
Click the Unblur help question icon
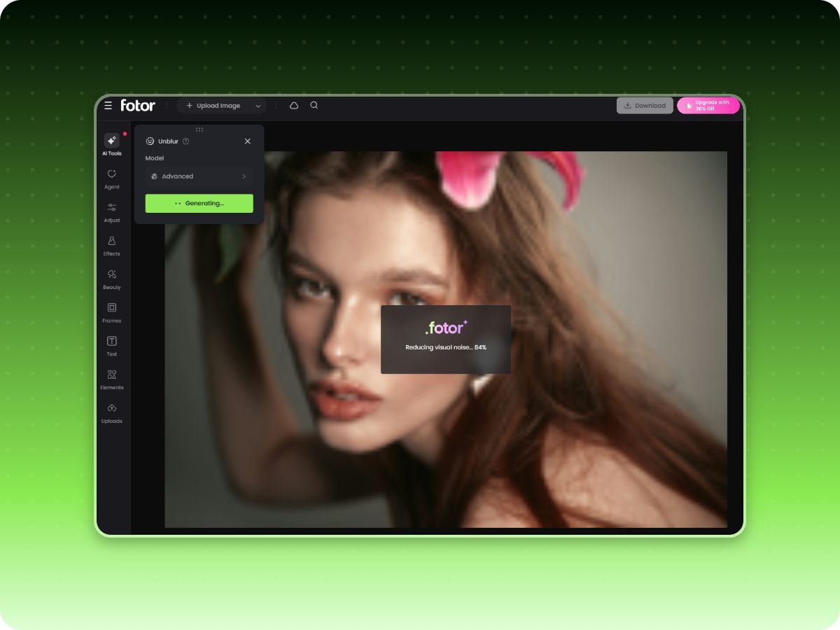click(x=185, y=141)
